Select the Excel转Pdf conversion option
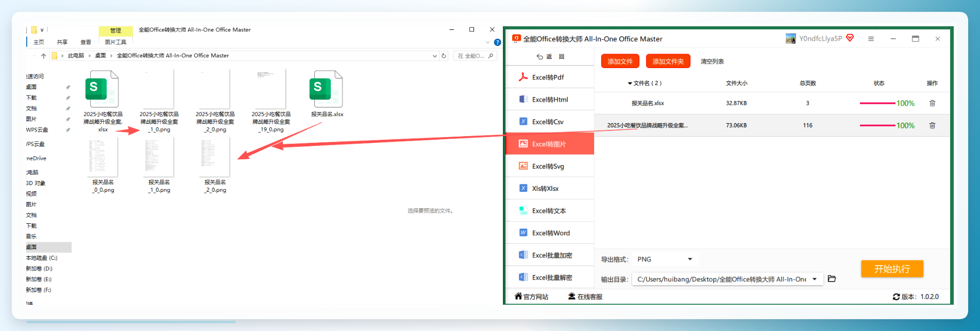 click(x=550, y=77)
